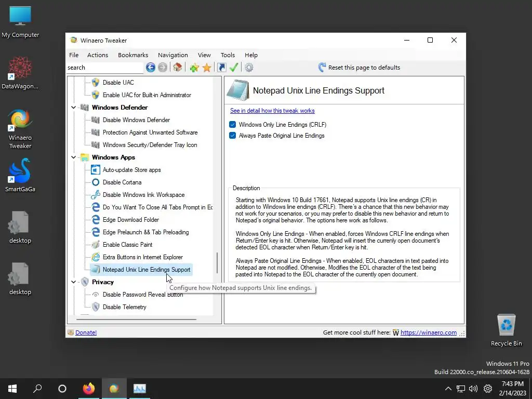Click the volume speaker tray icon

pos(473,389)
